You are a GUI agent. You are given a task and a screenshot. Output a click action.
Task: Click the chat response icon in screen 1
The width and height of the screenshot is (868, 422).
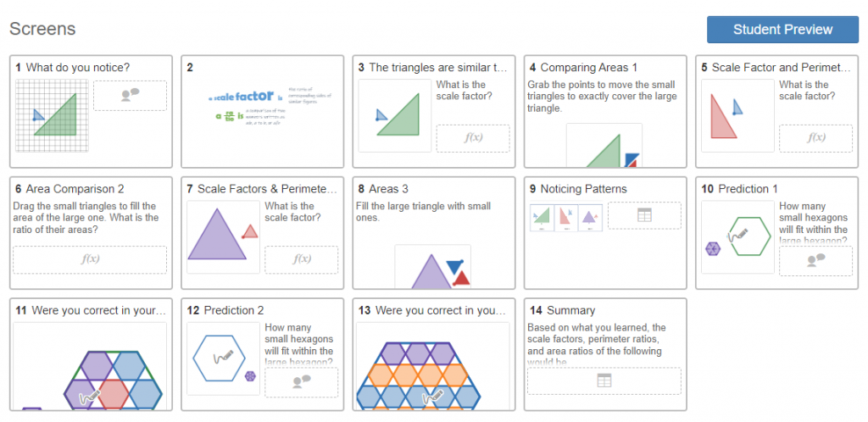click(x=130, y=95)
